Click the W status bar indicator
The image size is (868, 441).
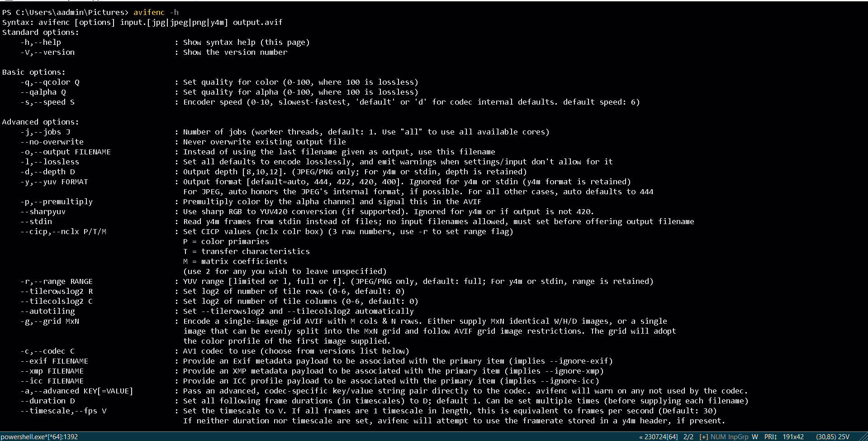755,437
